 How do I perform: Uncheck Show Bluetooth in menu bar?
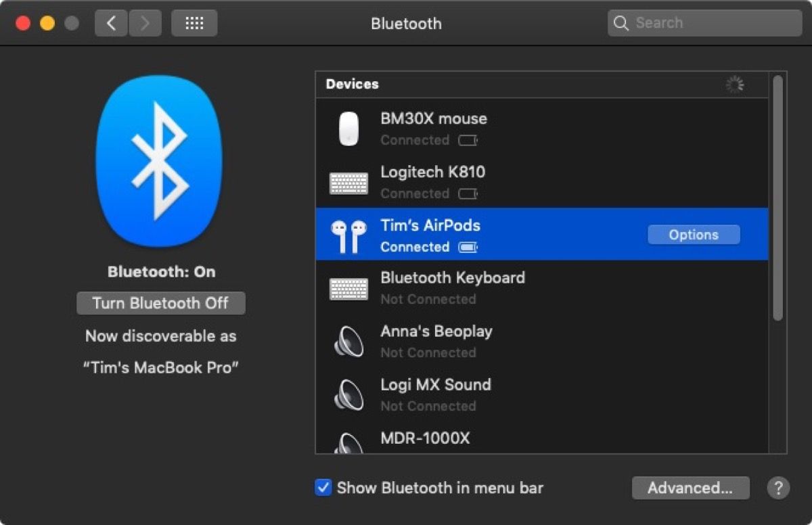(x=323, y=488)
